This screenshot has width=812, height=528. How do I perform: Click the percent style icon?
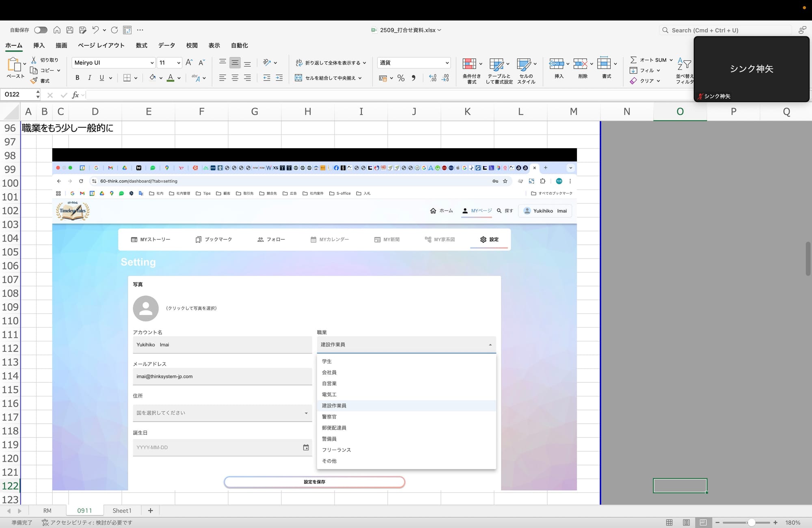pos(401,78)
